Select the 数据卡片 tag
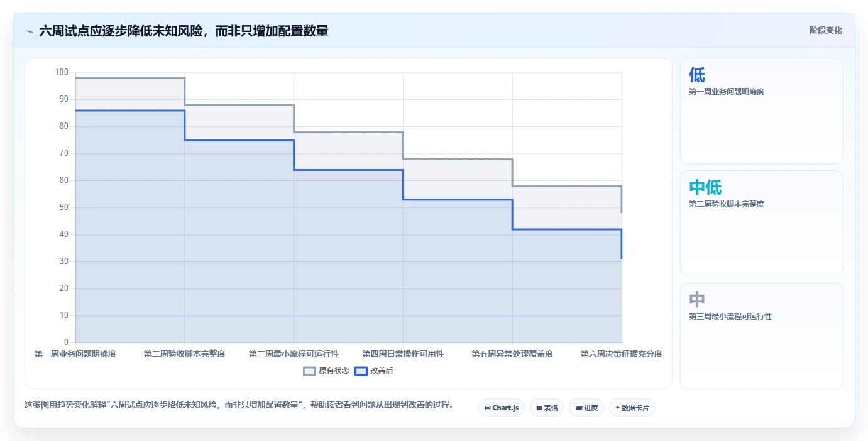Viewport: 868px width, 441px height. click(632, 408)
